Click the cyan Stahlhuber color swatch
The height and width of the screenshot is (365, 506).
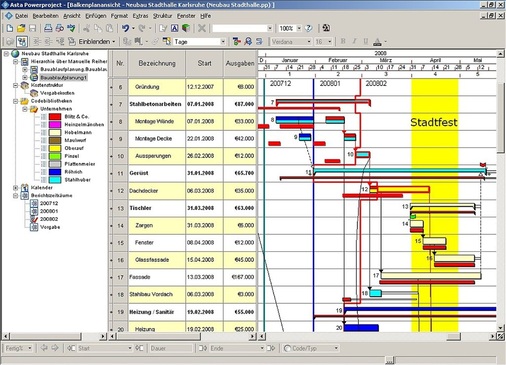point(55,180)
